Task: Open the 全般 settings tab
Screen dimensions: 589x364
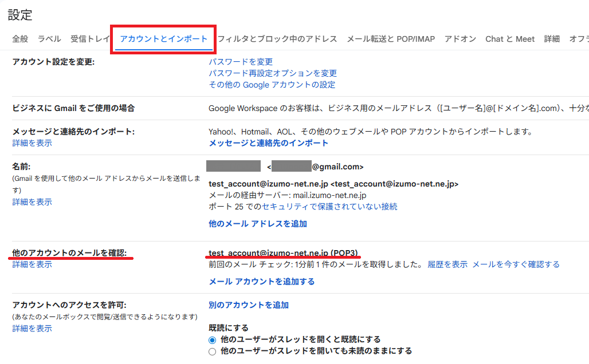Action: pyautogui.click(x=20, y=39)
